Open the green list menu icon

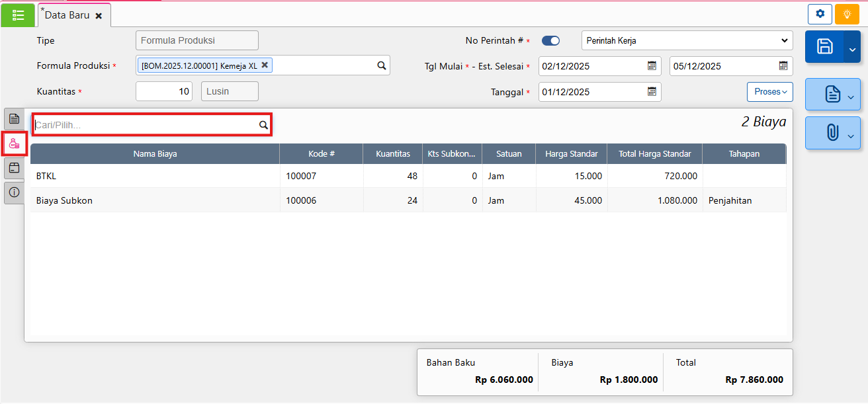click(18, 15)
